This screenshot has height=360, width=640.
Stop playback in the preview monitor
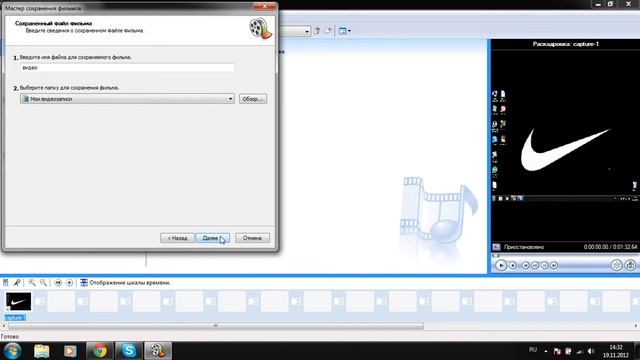513,265
